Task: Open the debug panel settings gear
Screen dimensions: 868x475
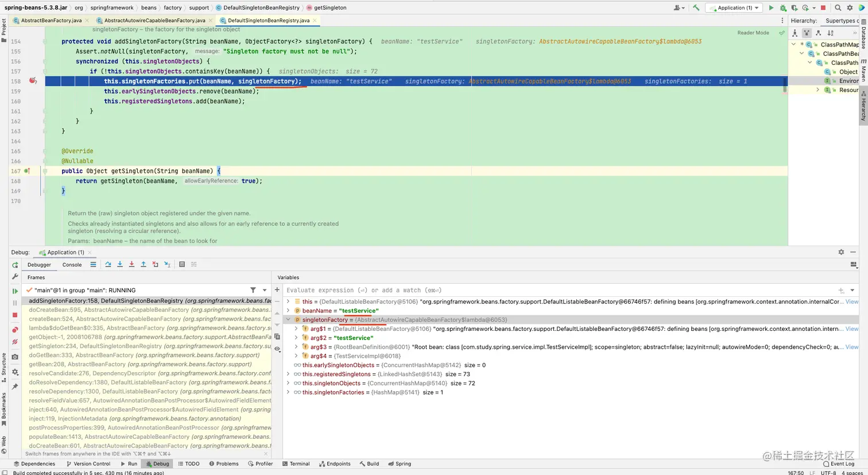Action: (841, 252)
